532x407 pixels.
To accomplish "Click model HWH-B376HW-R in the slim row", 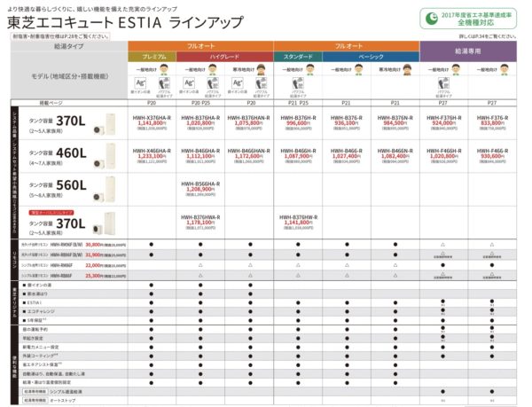I will (x=298, y=223).
